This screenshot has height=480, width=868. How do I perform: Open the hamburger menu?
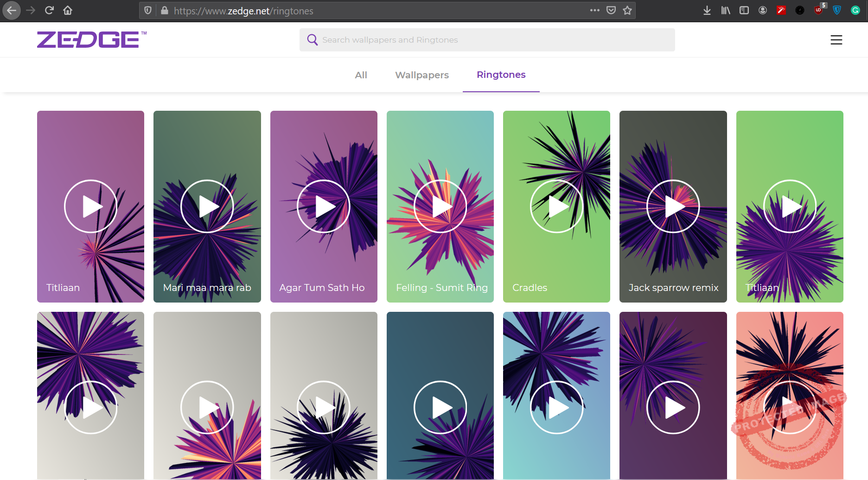[x=836, y=40]
